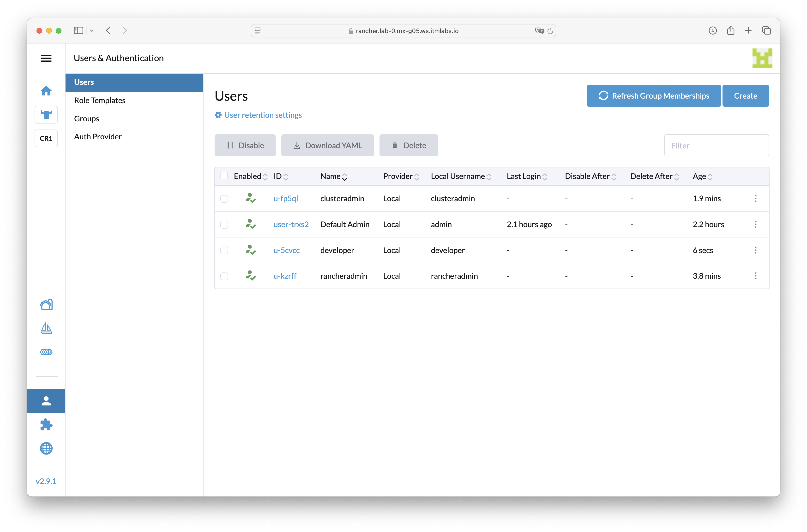Open Cluster Management barn icon

[x=46, y=304]
